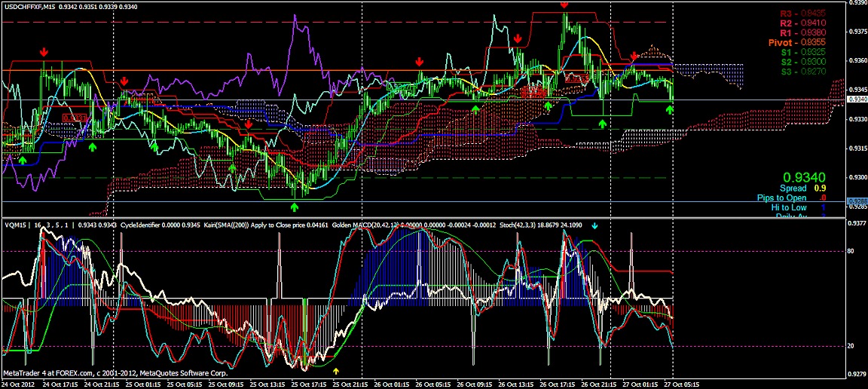The width and height of the screenshot is (868, 389).
Task: Click the topmost red sell arrow
Action: (x=564, y=5)
